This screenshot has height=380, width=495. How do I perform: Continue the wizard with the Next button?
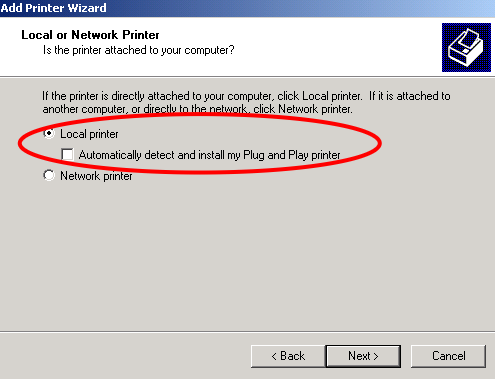click(x=363, y=356)
